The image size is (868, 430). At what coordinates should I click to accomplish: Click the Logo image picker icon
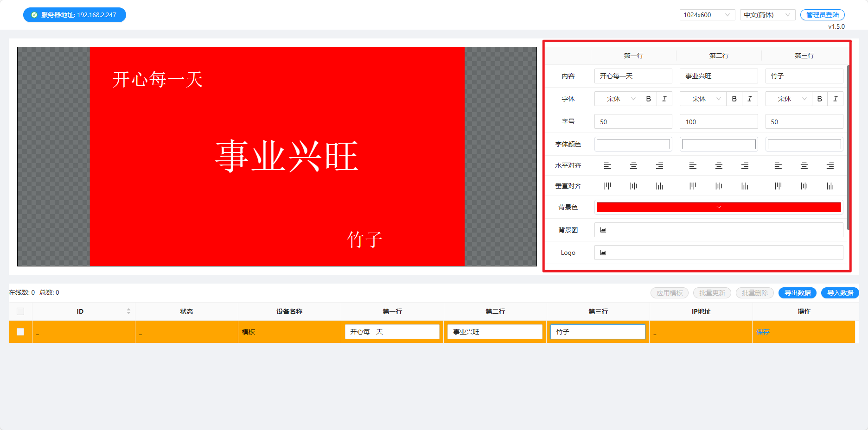point(603,253)
